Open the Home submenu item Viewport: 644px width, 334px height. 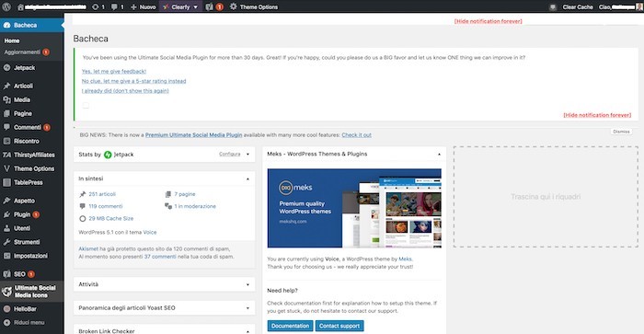(x=12, y=40)
